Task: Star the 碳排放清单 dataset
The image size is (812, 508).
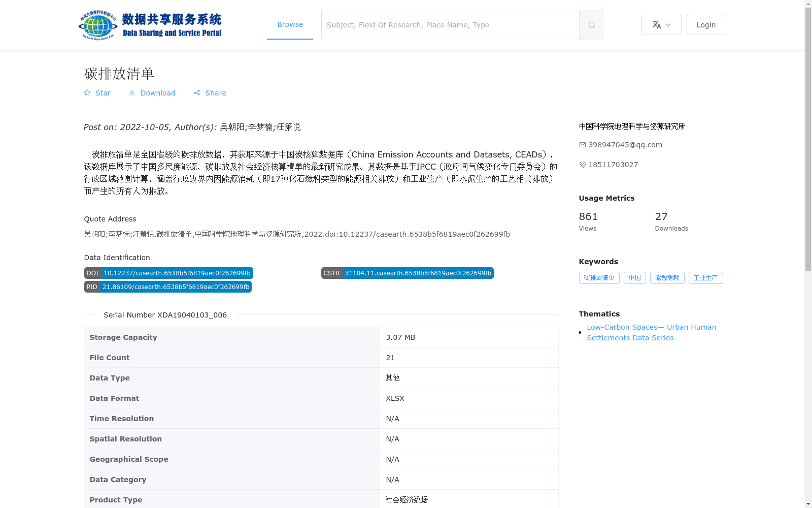Action: (97, 93)
